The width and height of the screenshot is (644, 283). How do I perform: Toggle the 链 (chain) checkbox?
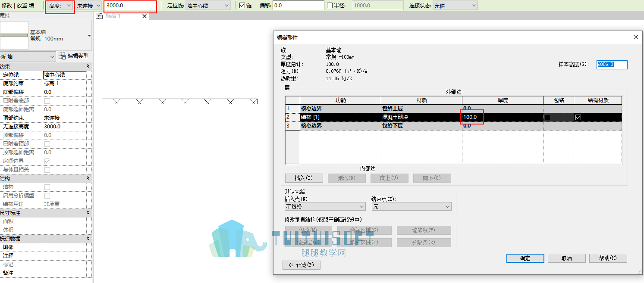pos(242,6)
